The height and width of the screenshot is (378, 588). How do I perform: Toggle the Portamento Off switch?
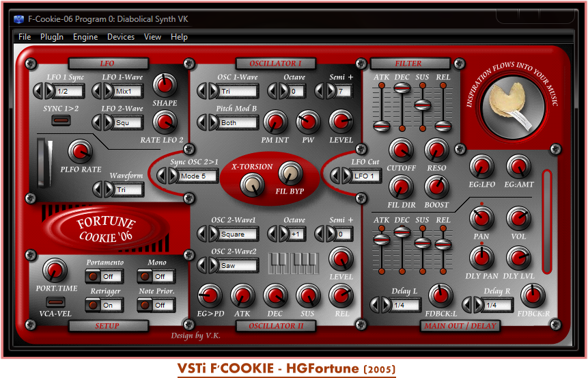point(94,277)
